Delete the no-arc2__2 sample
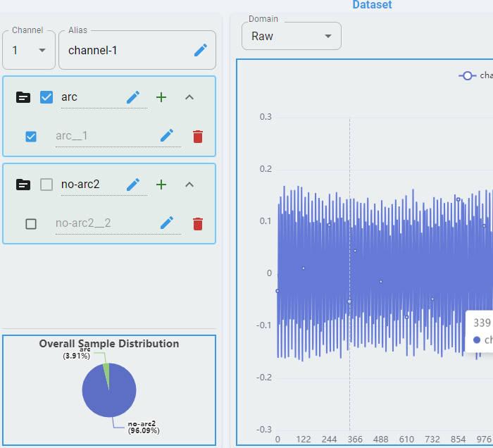493x448 pixels. [198, 224]
